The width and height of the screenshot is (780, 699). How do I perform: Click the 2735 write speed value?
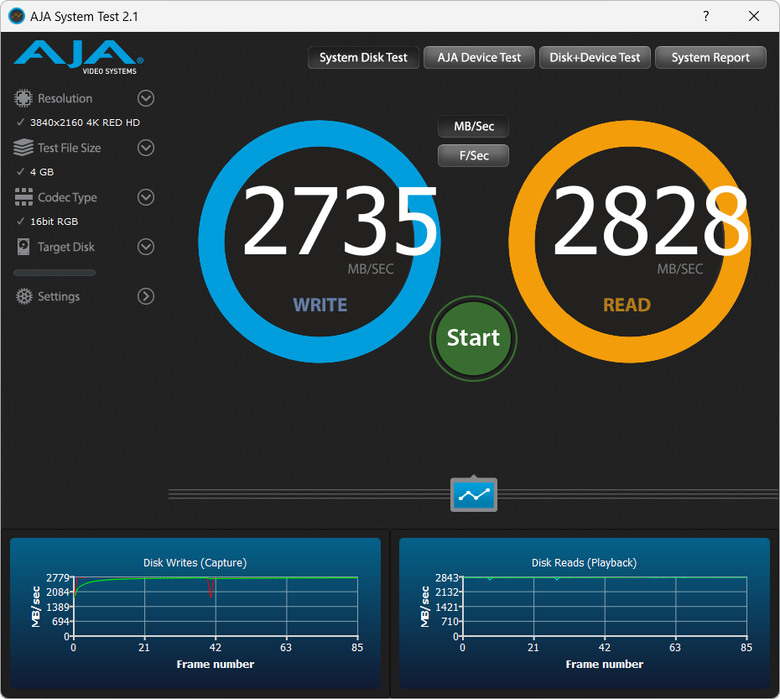click(x=340, y=220)
